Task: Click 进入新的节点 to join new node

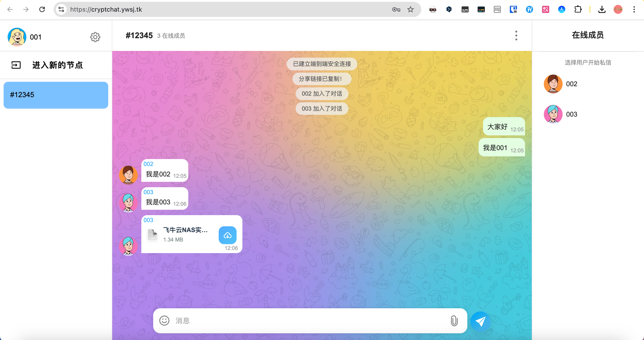Action: pyautogui.click(x=57, y=65)
